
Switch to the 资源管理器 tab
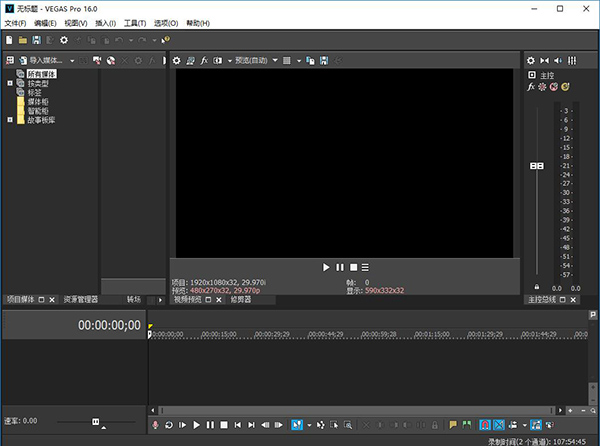pyautogui.click(x=80, y=299)
